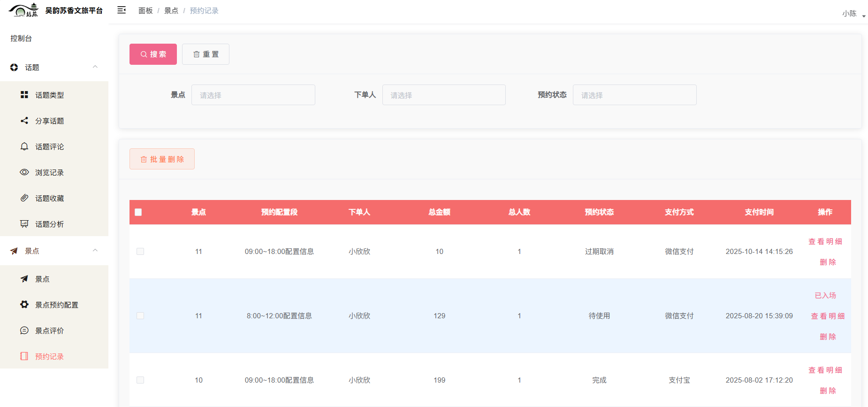This screenshot has height=407, width=868.
Task: Click the 批量删除 button
Action: tap(162, 159)
